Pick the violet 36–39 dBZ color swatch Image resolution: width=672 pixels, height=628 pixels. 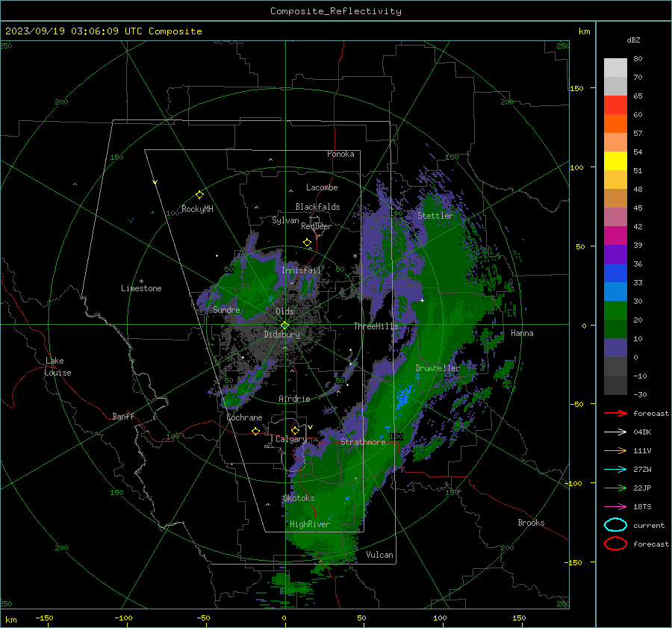615,255
